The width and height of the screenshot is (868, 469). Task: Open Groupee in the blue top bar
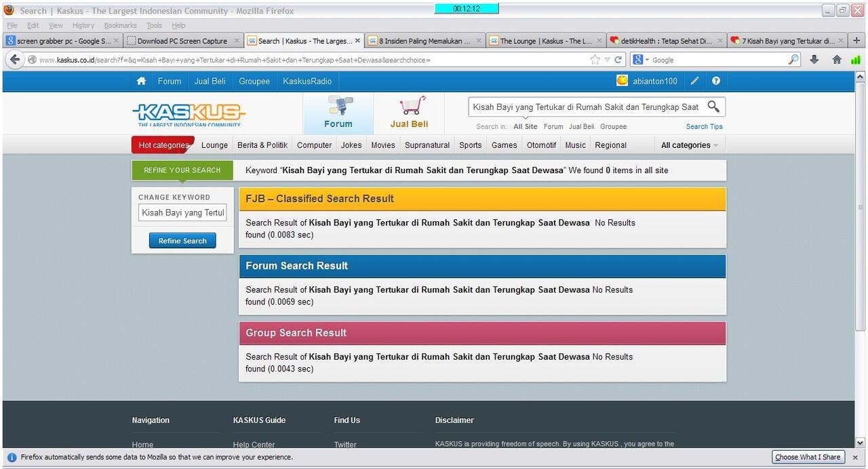[x=254, y=81]
